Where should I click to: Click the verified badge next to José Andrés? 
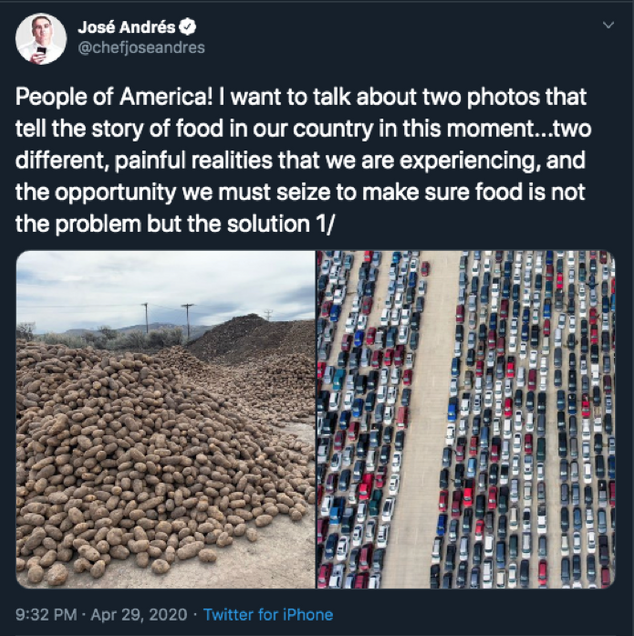pyautogui.click(x=187, y=27)
